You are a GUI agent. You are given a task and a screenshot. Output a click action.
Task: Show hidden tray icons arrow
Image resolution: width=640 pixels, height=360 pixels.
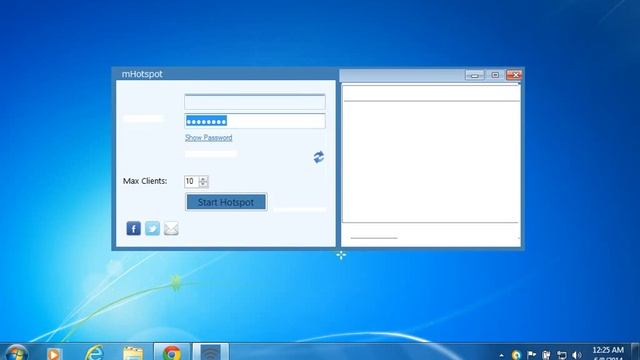tap(501, 356)
